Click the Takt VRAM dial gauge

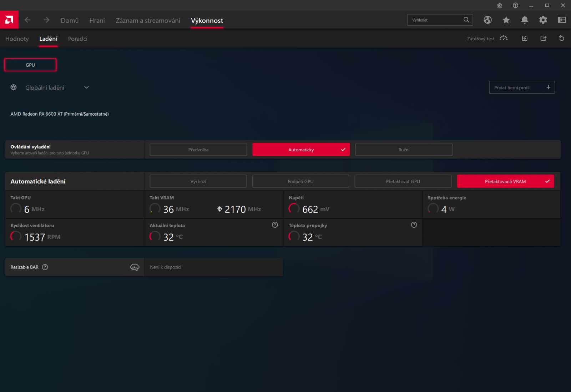[x=155, y=208]
